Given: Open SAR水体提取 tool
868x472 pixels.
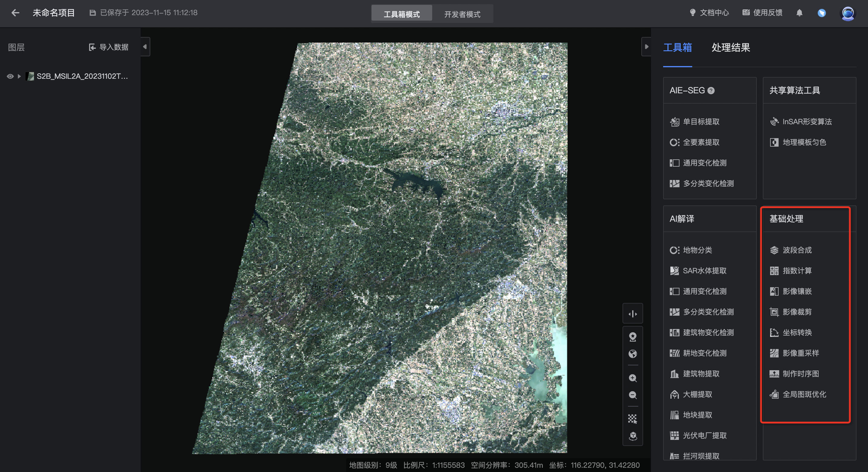Looking at the screenshot, I should tap(698, 271).
